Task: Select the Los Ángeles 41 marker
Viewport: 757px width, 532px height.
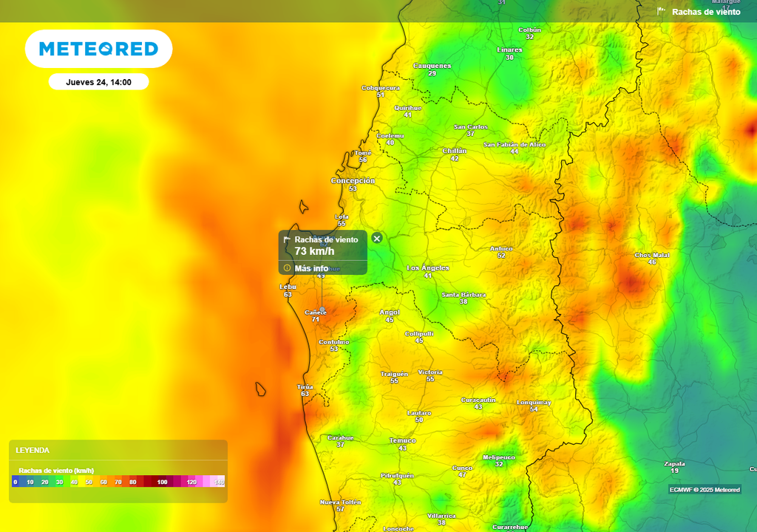Action: click(x=427, y=270)
